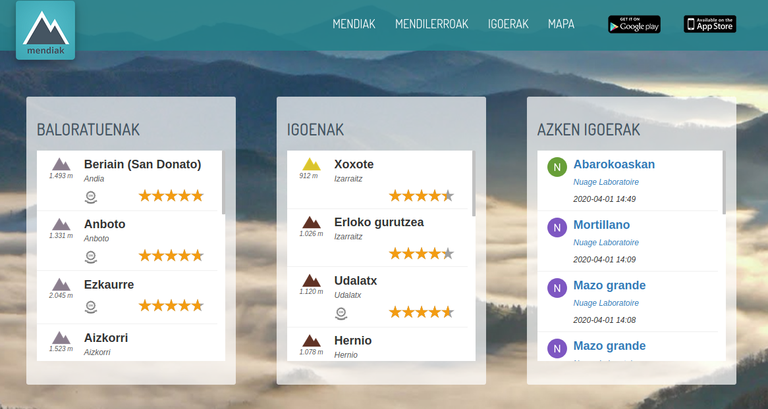The image size is (768, 409).
Task: Click the mountain icon beside Ezkaurre
Action: pos(61,285)
